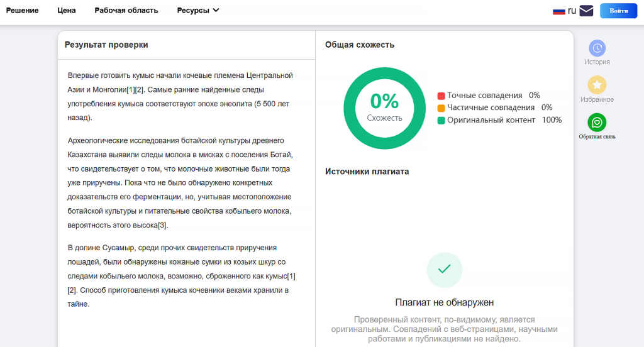Screen dimensions: 644x347
Task: Click the Частичные совпадения label
Action: [x=491, y=107]
